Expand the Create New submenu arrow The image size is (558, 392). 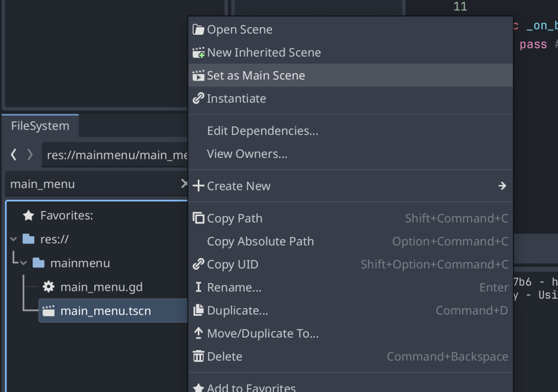coord(502,186)
